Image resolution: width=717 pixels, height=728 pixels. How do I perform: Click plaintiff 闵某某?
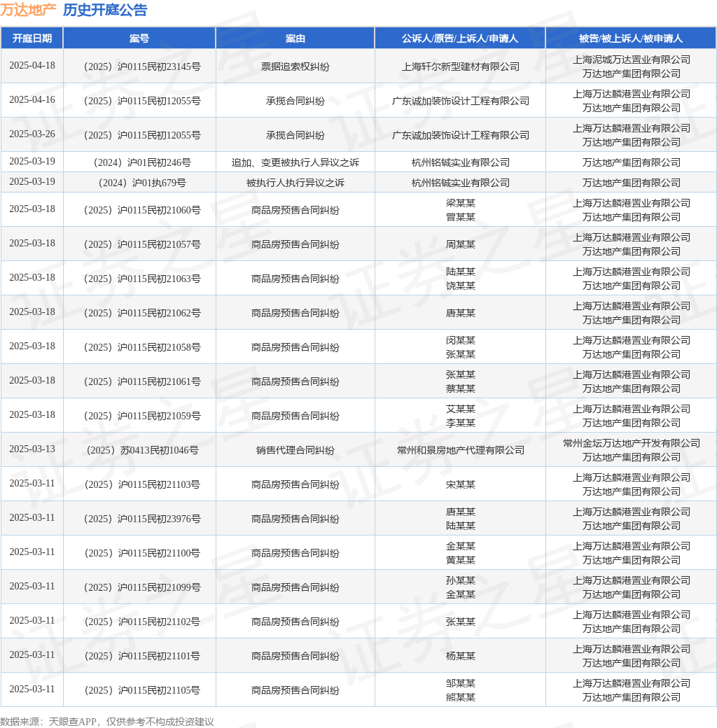(x=460, y=340)
